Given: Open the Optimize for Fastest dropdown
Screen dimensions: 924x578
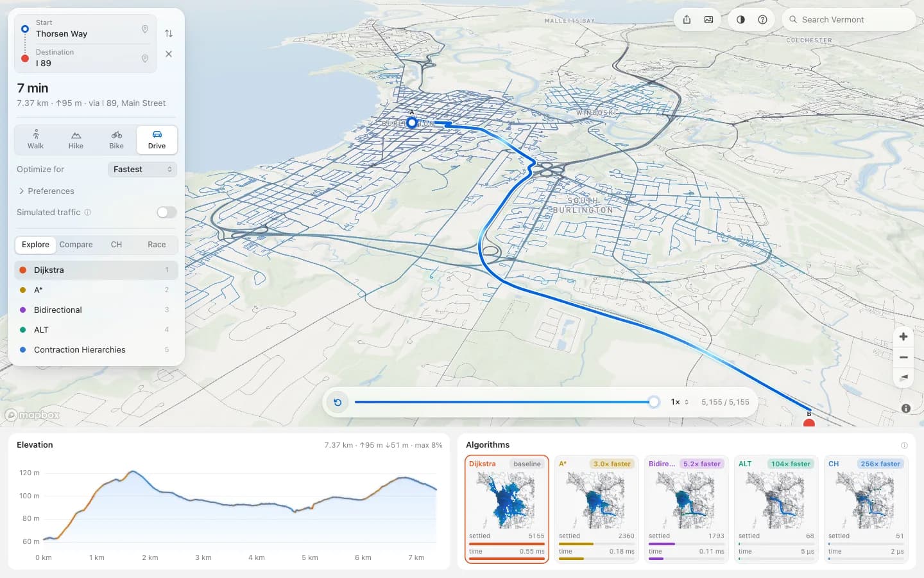Looking at the screenshot, I should point(142,170).
